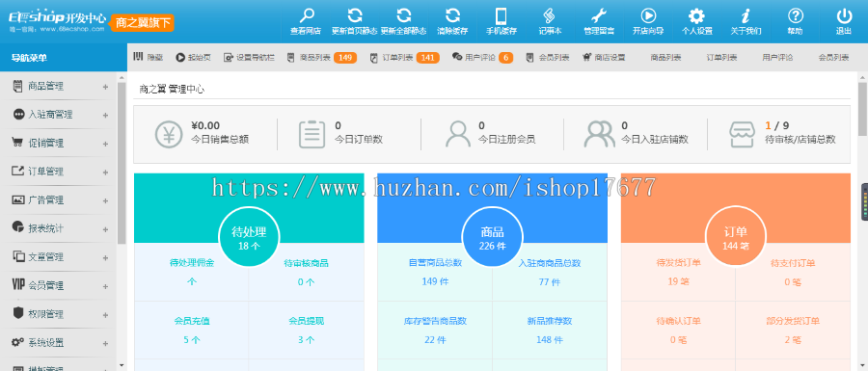Open 设置导航栏 edit icon
The width and height of the screenshot is (868, 371).
228,57
